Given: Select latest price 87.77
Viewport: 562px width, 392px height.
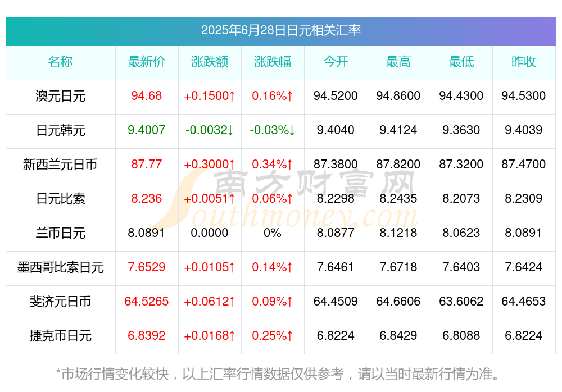Looking at the screenshot, I should click(147, 165).
